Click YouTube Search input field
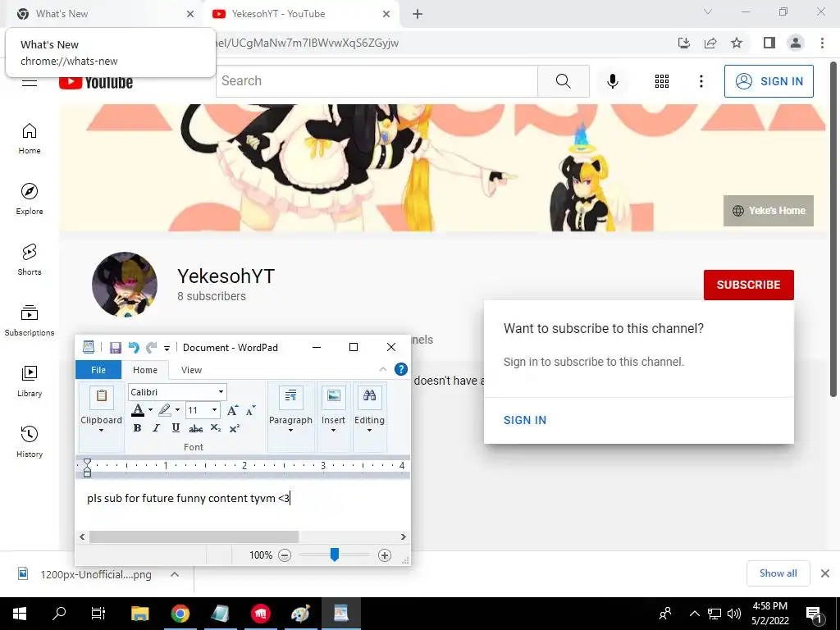This screenshot has width=840, height=630. click(x=377, y=81)
